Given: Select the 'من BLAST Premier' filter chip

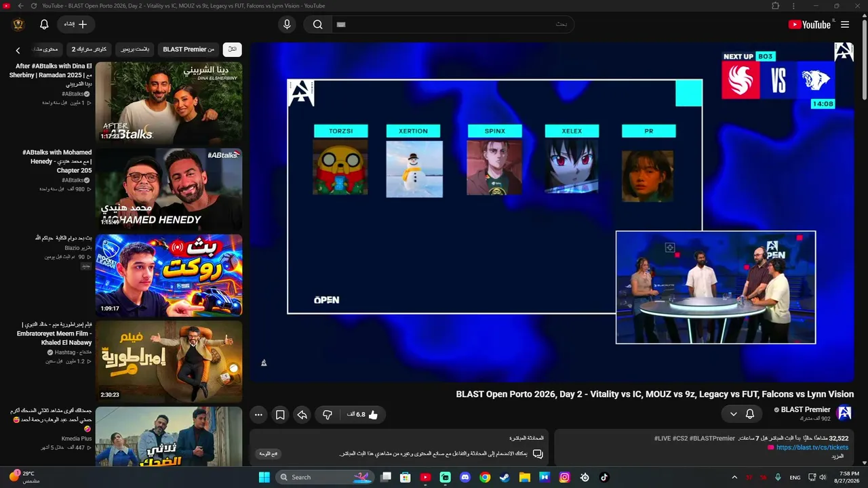Looking at the screenshot, I should [189, 49].
